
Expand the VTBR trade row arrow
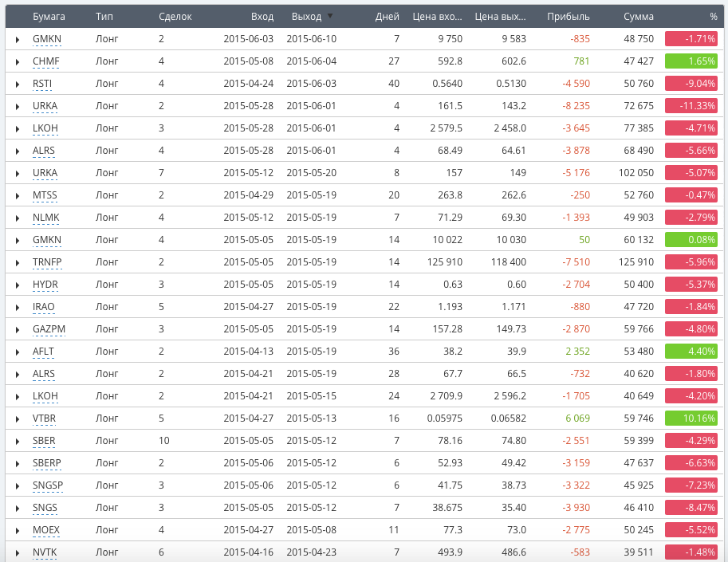point(18,419)
